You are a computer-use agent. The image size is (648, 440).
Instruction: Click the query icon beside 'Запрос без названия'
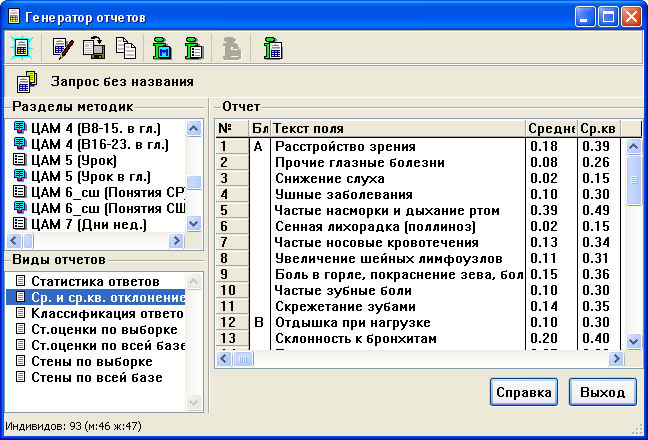[x=27, y=81]
